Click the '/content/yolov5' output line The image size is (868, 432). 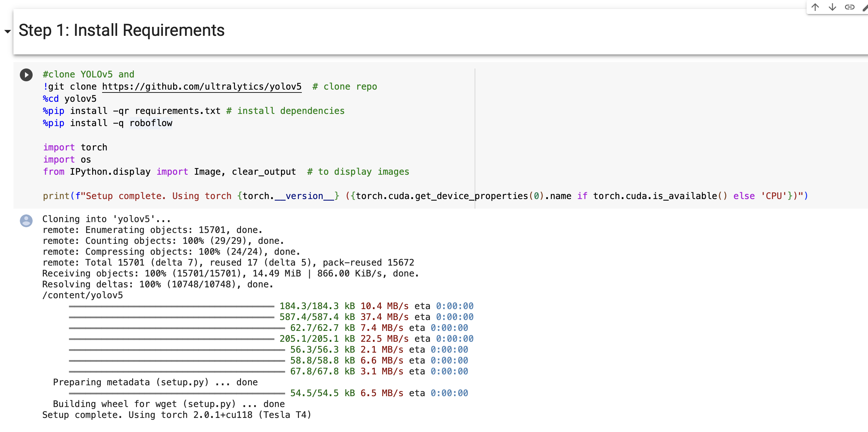tap(83, 295)
